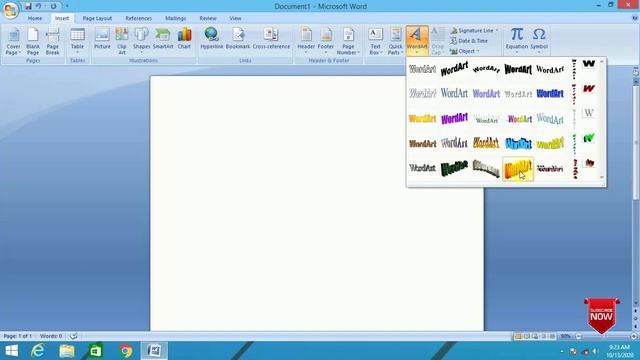Collapse the WordArt gallery button
Viewport: 640px width, 360px height.
click(x=417, y=40)
